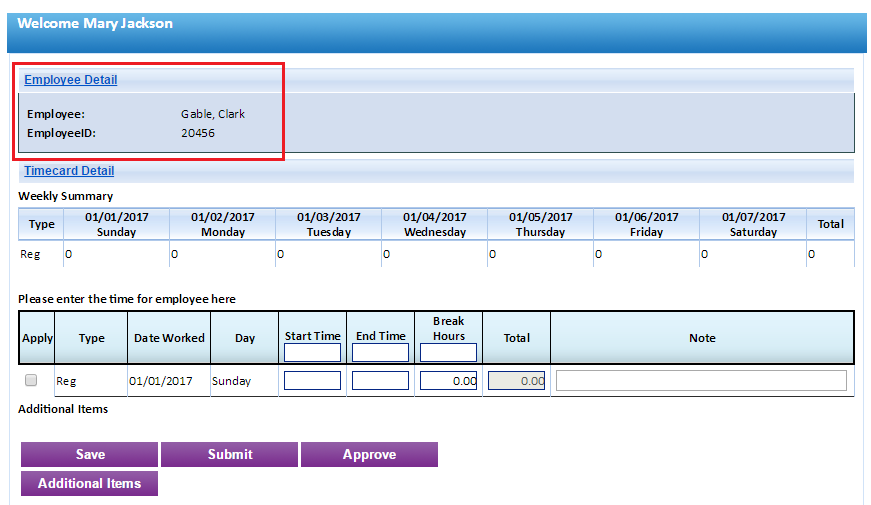Click the 'Additional Items' section label text
Screen dimensions: 871x505
(63, 409)
